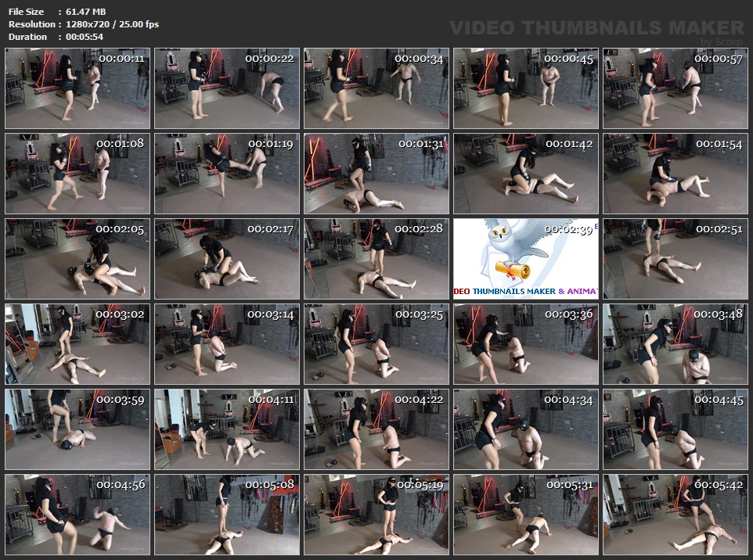Image resolution: width=753 pixels, height=560 pixels.
Task: Click the frame at 00:03:48
Action: coord(676,344)
